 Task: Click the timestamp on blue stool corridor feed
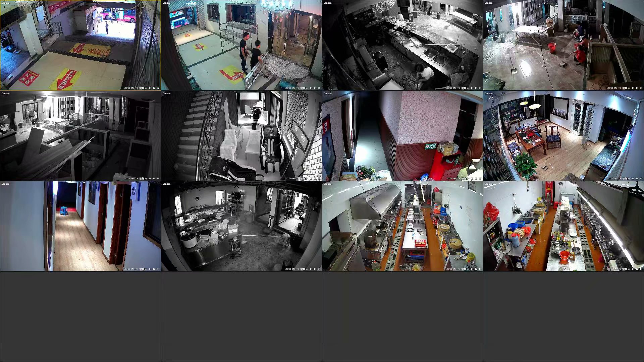tap(142, 269)
